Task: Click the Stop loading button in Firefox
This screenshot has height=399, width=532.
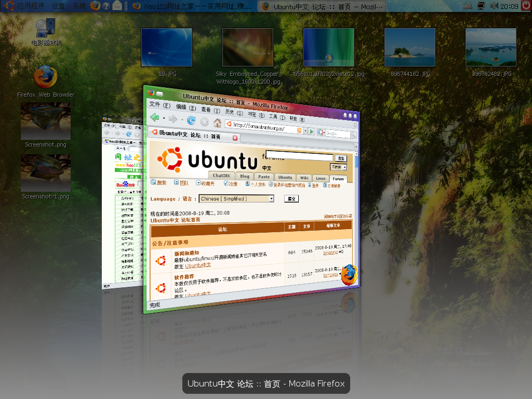Action: click(x=204, y=122)
